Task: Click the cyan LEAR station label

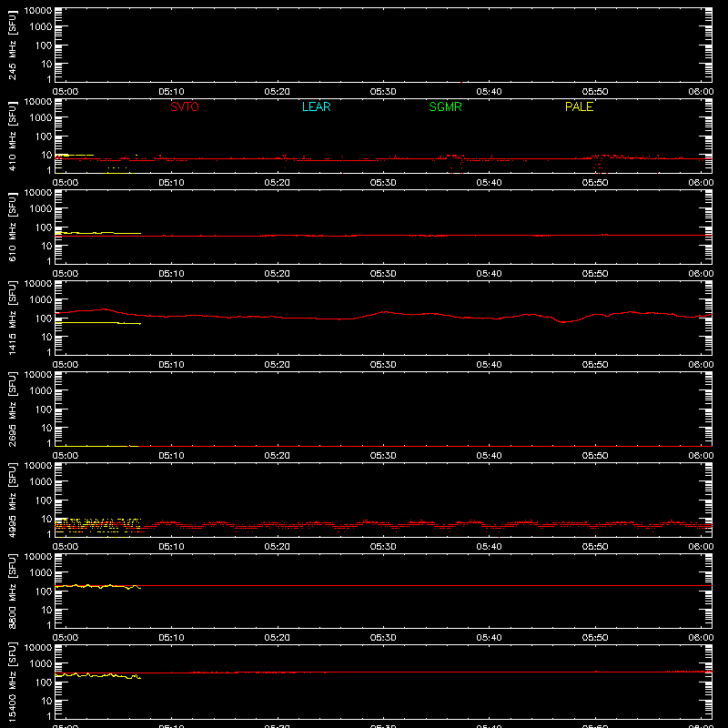Action: [316, 106]
